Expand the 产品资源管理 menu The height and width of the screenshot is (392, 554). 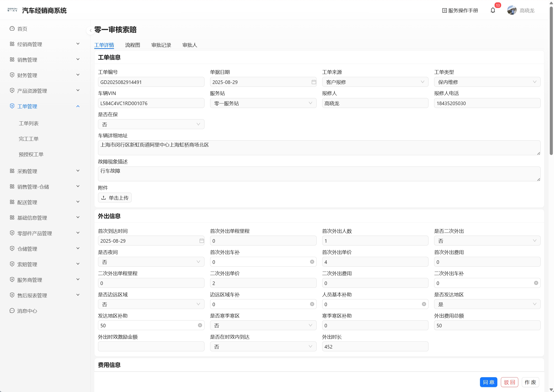[x=45, y=91]
